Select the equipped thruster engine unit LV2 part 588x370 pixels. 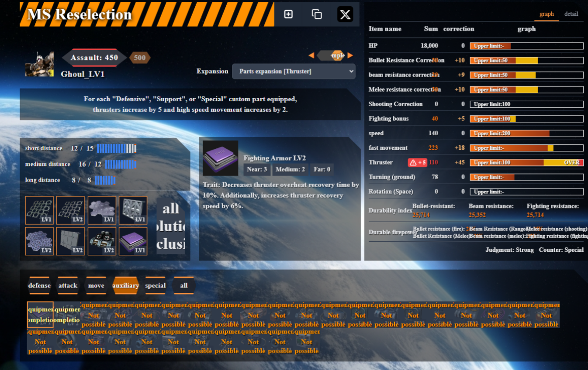click(x=102, y=241)
